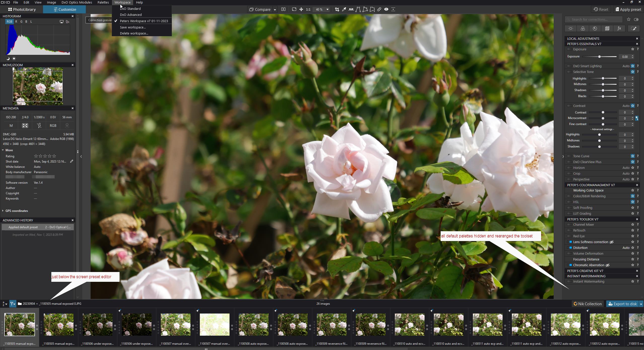Show the Detail corrections tab
This screenshot has height=350, width=644.
[595, 28]
